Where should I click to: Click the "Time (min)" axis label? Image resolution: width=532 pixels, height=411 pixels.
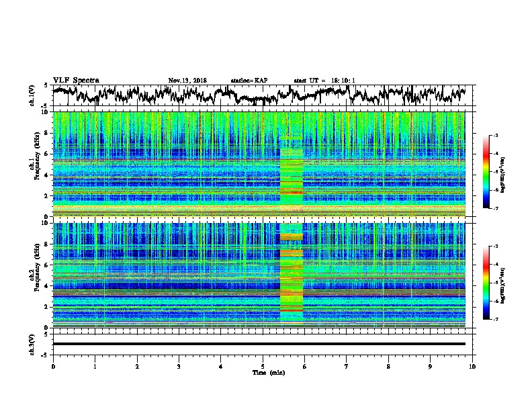[x=269, y=373]
